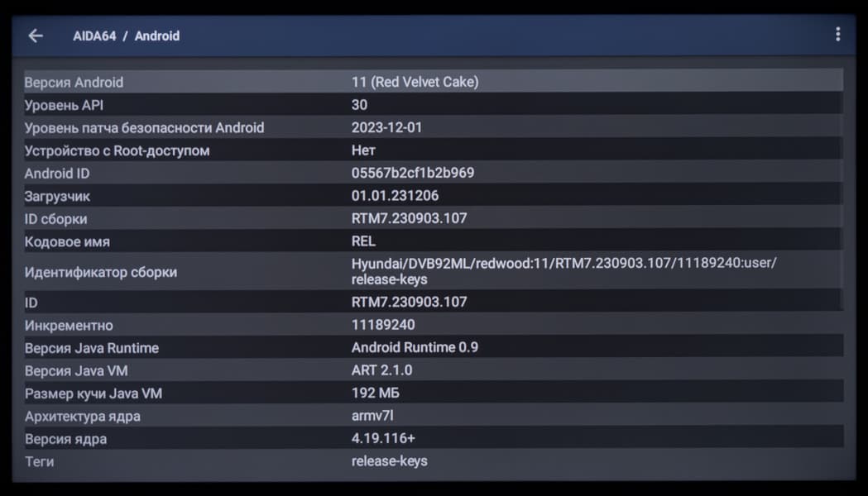Click the Hyundai/DVB92ML/redwood fingerprint value

(563, 271)
